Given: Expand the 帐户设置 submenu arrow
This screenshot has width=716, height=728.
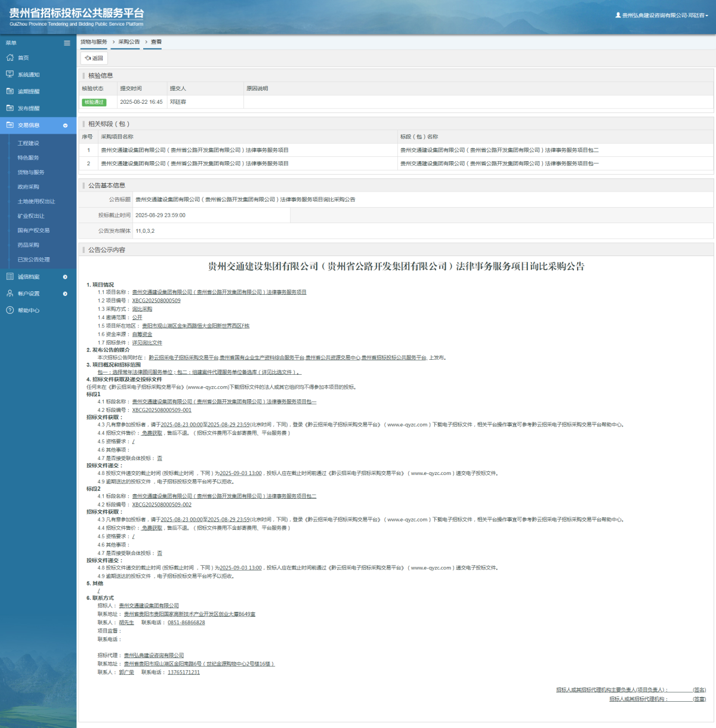Looking at the screenshot, I should coord(65,294).
